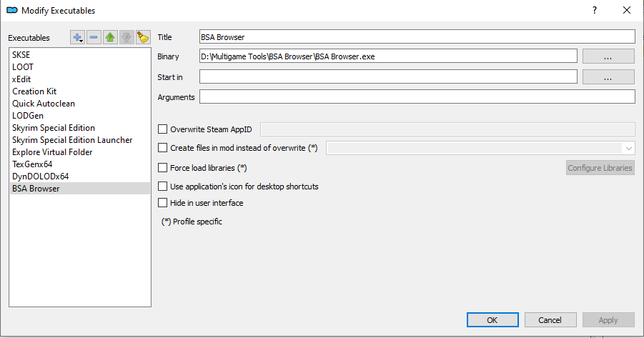644x338 pixels.
Task: Click into the Arguments text field
Action: (417, 96)
